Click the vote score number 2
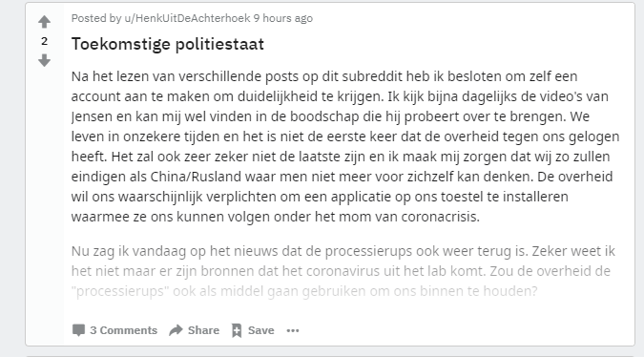This screenshot has width=644, height=357. pyautogui.click(x=44, y=41)
